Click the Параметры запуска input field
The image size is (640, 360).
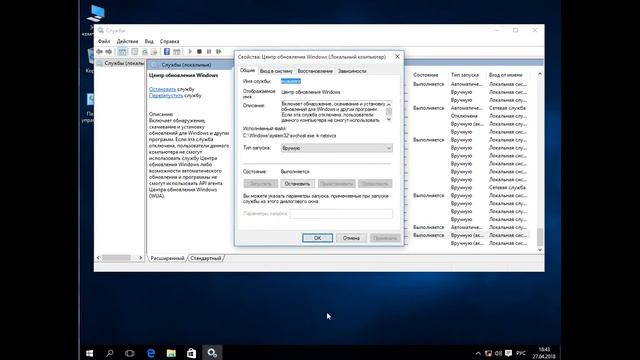tap(341, 213)
